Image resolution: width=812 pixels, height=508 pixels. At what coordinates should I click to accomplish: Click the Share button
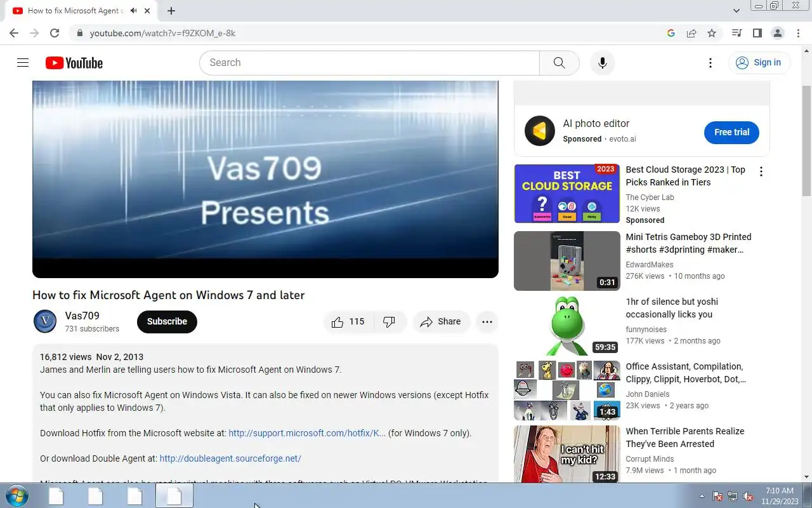(x=441, y=321)
